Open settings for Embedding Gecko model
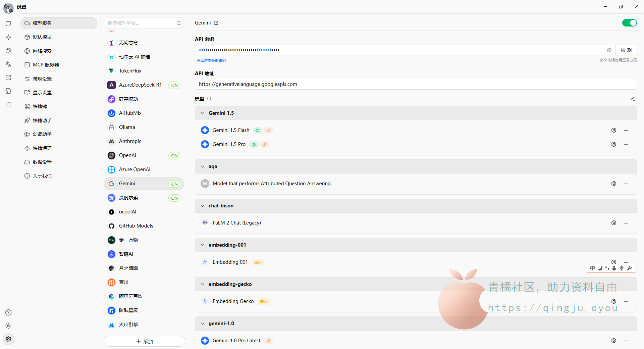Image resolution: width=644 pixels, height=349 pixels. 614,301
